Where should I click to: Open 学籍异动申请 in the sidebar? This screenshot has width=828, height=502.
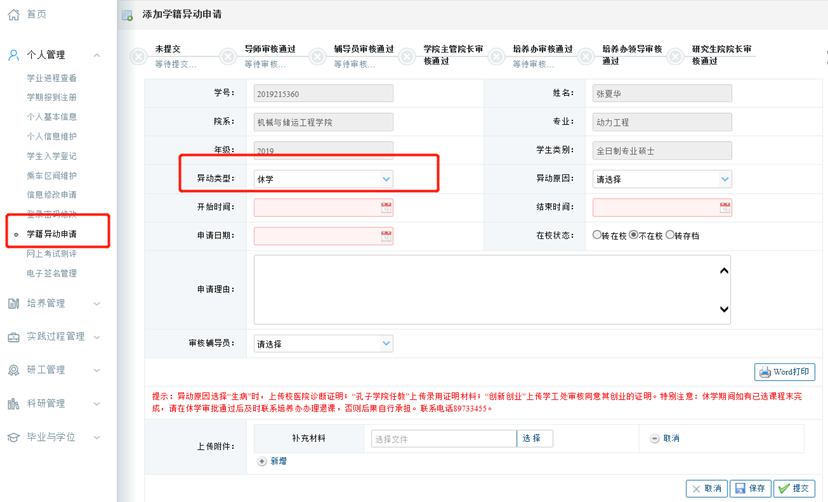coord(52,234)
